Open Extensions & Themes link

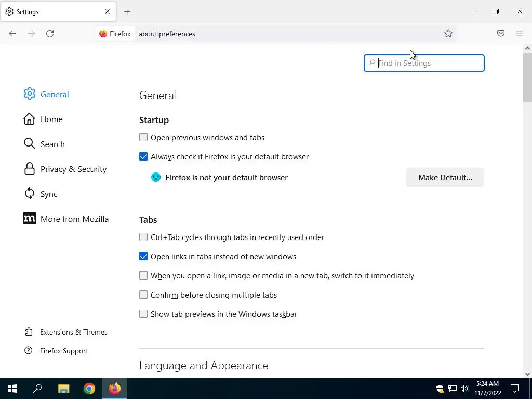coord(66,332)
